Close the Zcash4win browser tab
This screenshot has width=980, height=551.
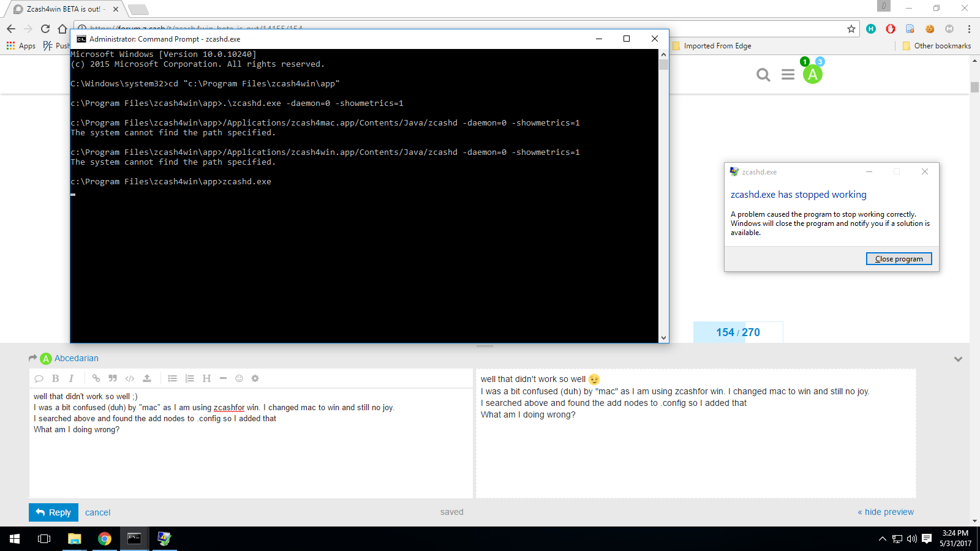point(116,9)
